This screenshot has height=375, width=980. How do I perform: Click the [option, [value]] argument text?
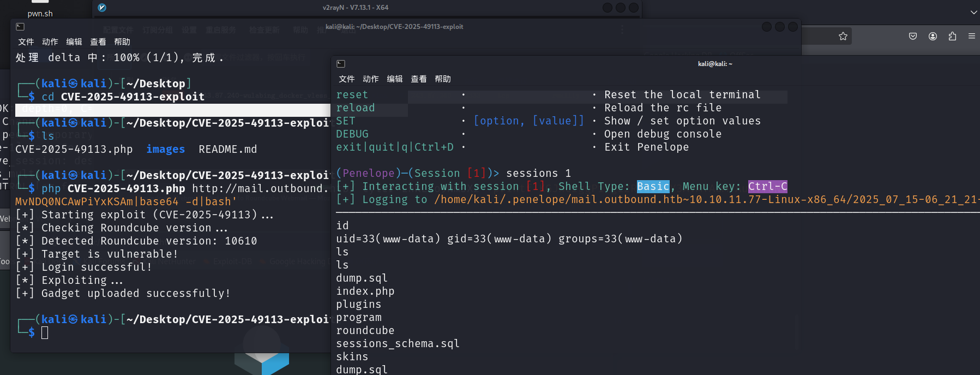528,121
